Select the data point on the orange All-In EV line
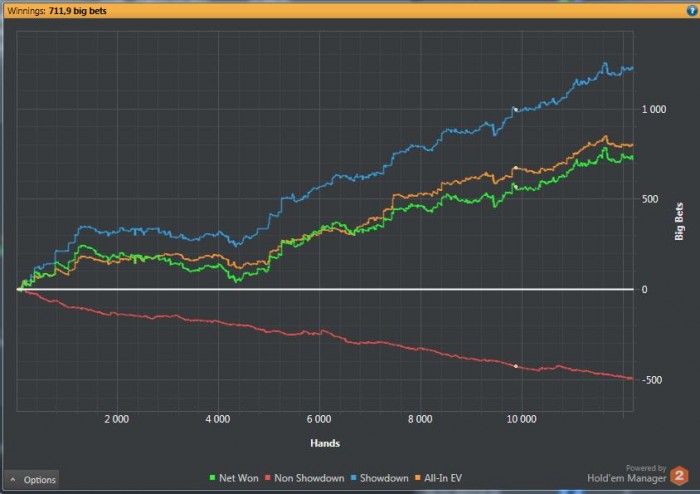Screen dimensions: 700x494 point(516,168)
